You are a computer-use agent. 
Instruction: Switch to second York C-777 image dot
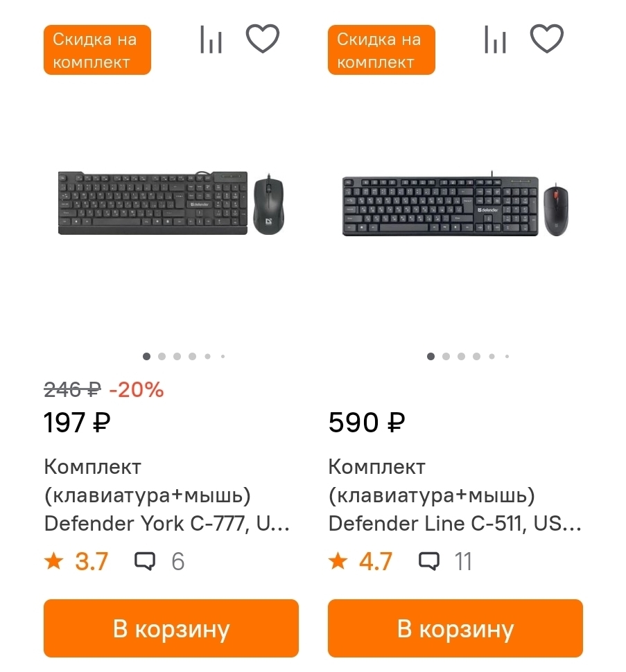click(162, 357)
